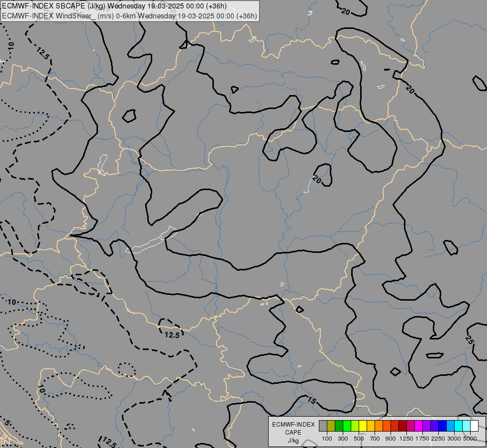Screen dimensions: 487x448
Task: Click the legend tick label 2250
Action: point(438,439)
